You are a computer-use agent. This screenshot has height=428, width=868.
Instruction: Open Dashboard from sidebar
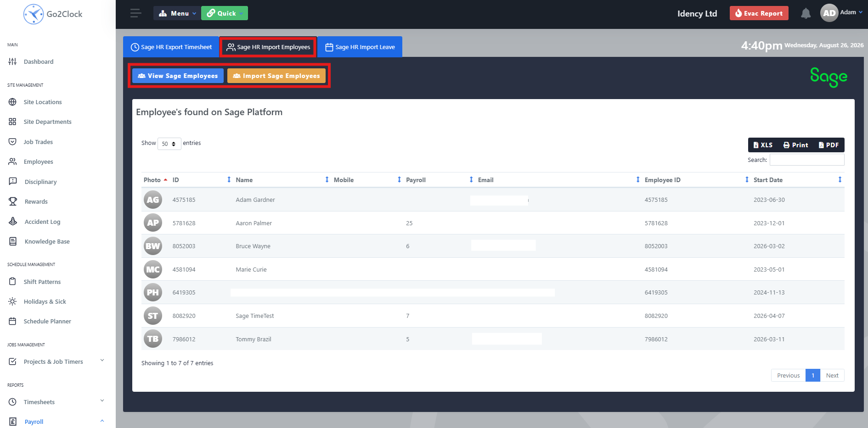tap(39, 61)
